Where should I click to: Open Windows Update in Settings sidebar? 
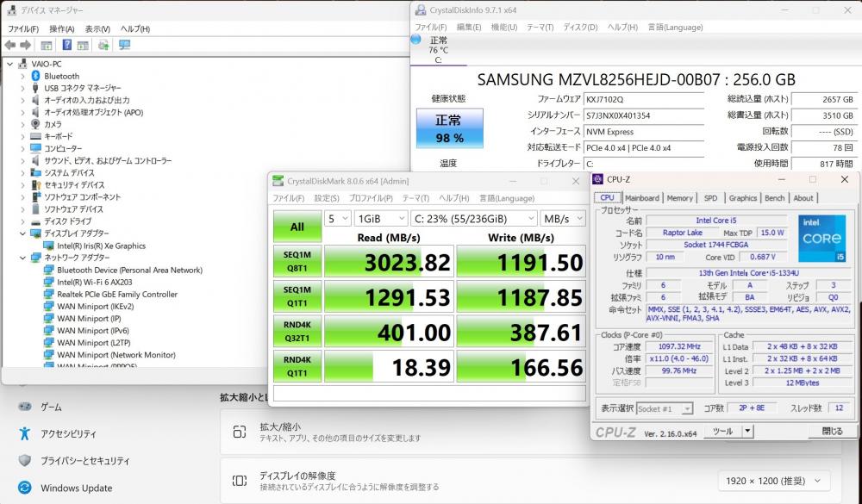click(77, 488)
